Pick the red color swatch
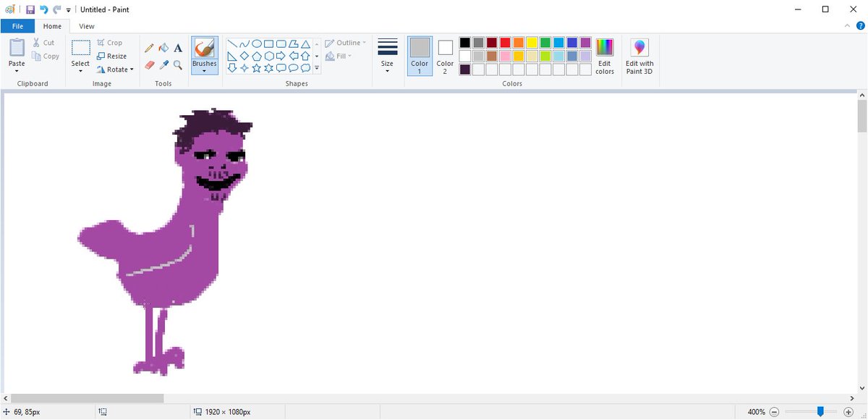868x420 pixels. (505, 43)
